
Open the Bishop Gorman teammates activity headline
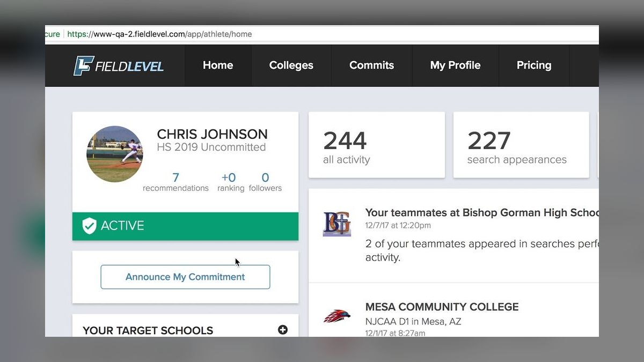click(x=482, y=213)
